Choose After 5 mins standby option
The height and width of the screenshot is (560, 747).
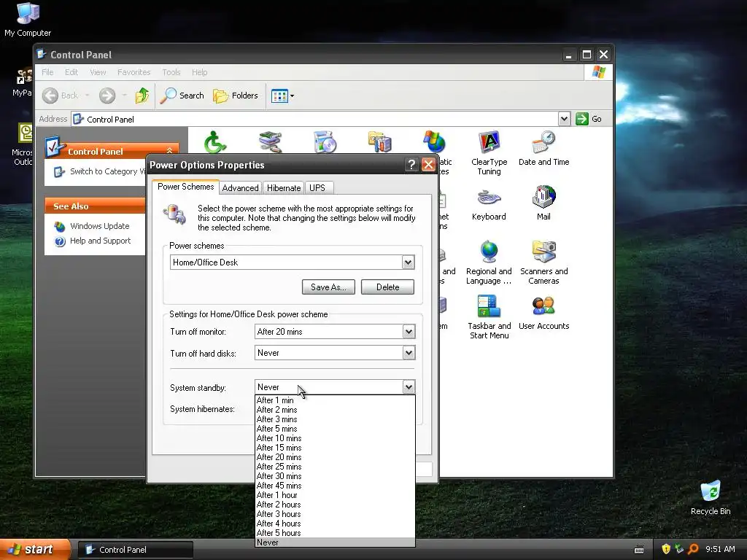(335, 429)
